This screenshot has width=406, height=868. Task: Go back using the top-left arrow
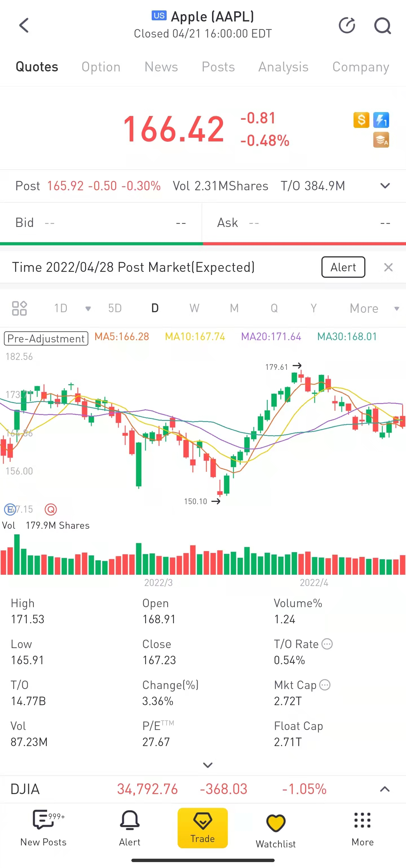24,25
